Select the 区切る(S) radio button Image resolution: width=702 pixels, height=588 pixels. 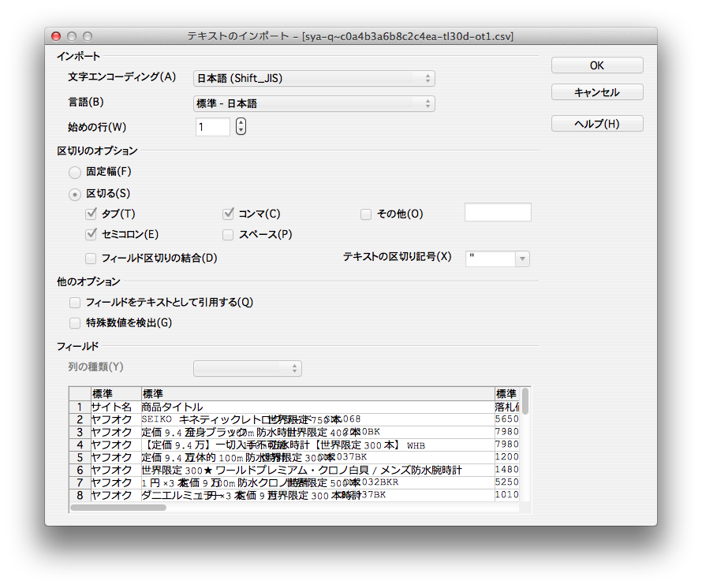point(75,194)
